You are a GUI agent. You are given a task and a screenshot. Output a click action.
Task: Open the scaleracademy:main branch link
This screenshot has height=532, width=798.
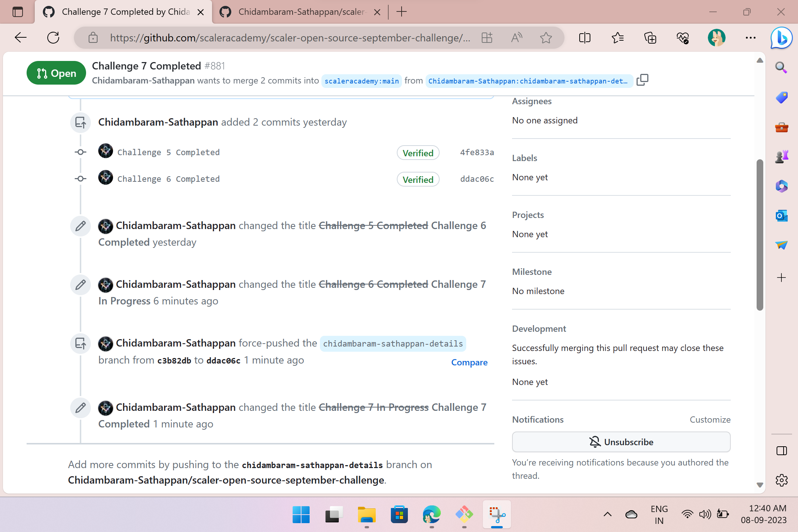[x=361, y=81]
